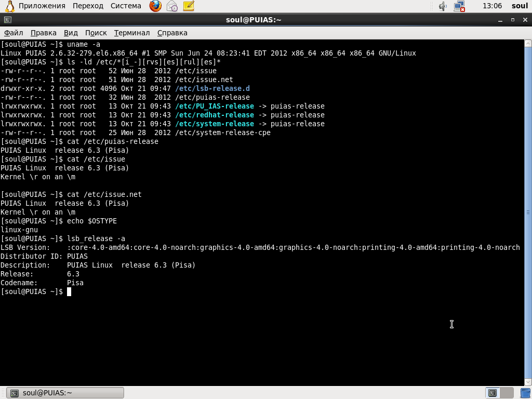
Task: Open the Переход panel menu
Action: (x=88, y=6)
